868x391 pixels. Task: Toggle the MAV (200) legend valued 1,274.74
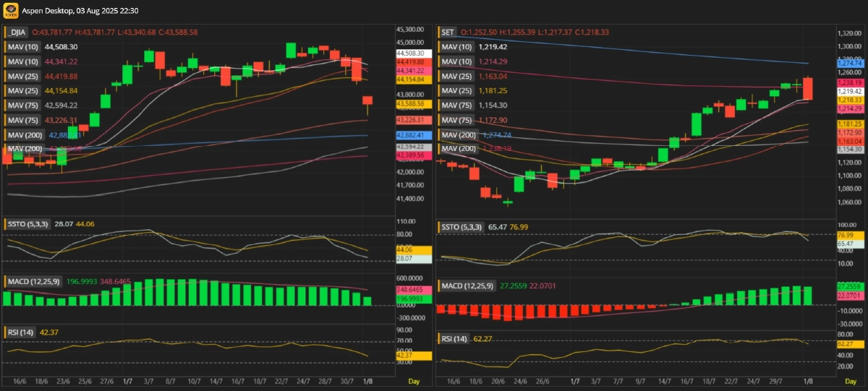click(459, 135)
